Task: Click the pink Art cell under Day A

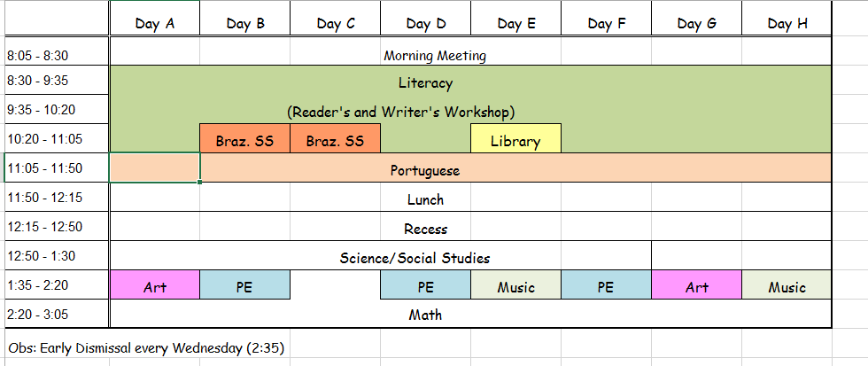Action: click(x=154, y=285)
